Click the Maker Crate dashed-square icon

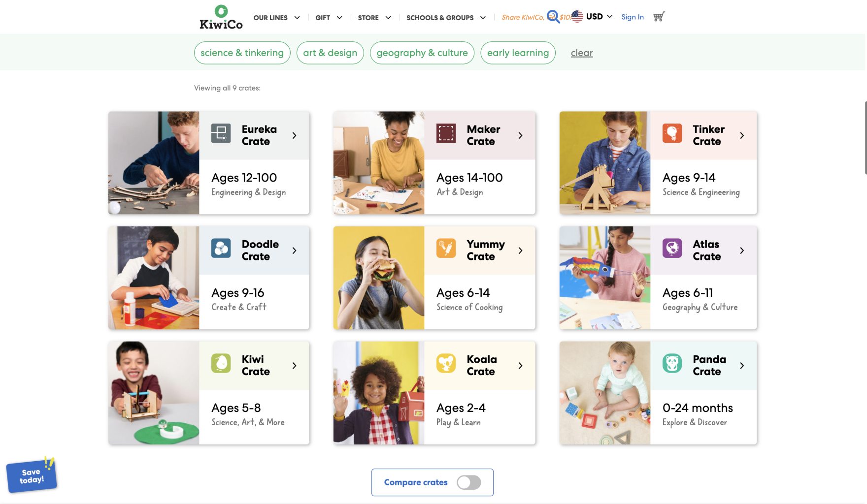pyautogui.click(x=446, y=133)
